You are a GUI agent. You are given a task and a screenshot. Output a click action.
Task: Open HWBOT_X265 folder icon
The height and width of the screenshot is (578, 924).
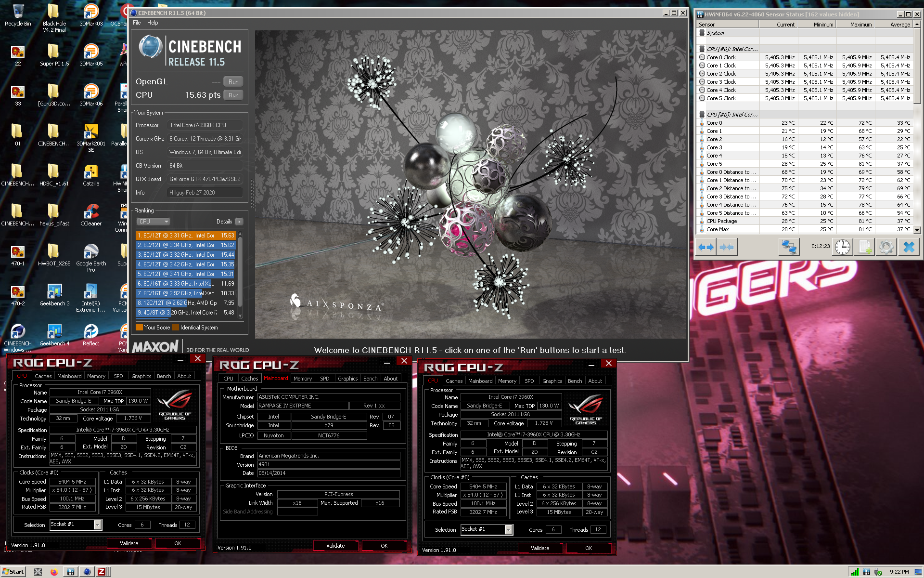(54, 254)
